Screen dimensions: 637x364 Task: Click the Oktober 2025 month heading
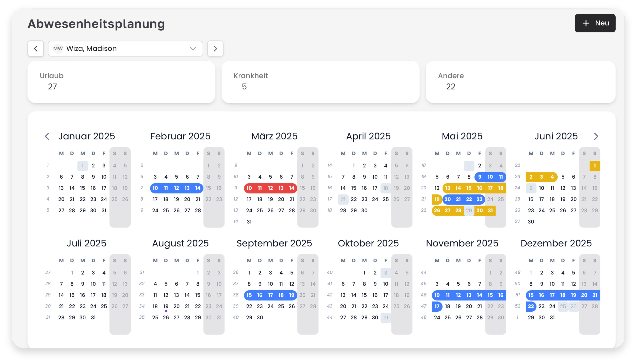[x=368, y=243]
